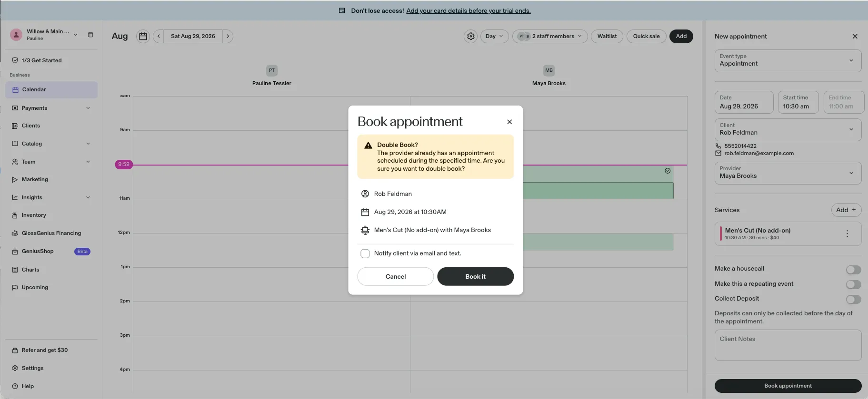This screenshot has height=399, width=868.
Task: Enable Make this a repeating event
Action: (853, 284)
